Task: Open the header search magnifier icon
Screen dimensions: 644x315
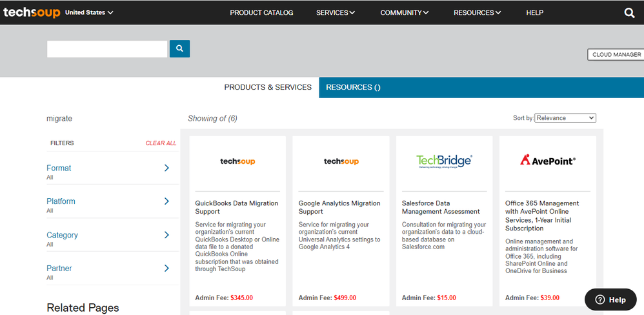Action: click(x=629, y=13)
